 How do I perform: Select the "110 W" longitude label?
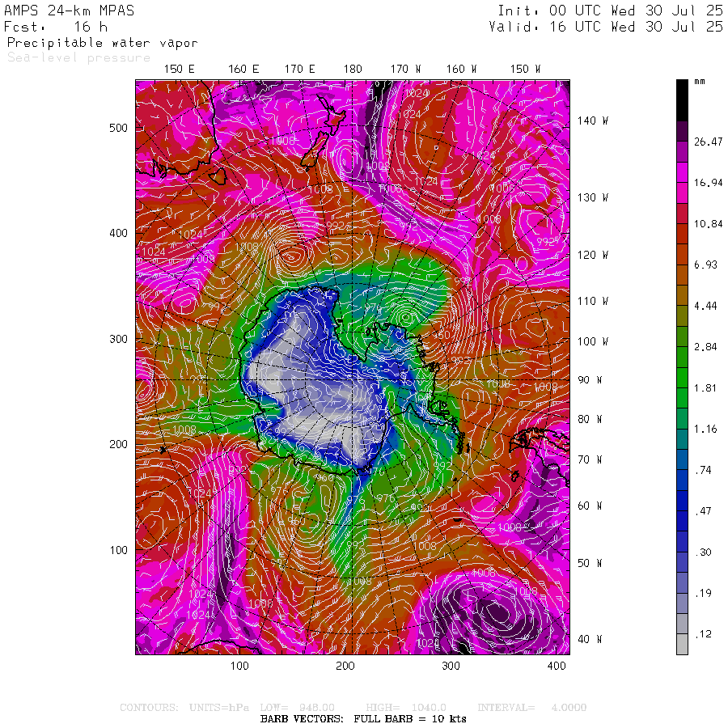(593, 302)
